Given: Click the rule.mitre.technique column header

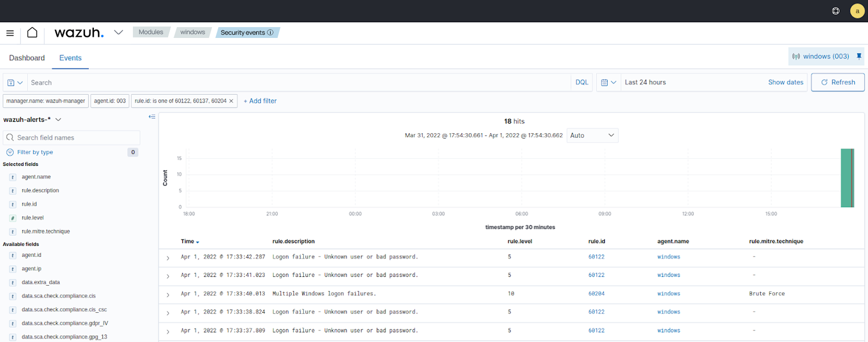Looking at the screenshot, I should point(776,242).
